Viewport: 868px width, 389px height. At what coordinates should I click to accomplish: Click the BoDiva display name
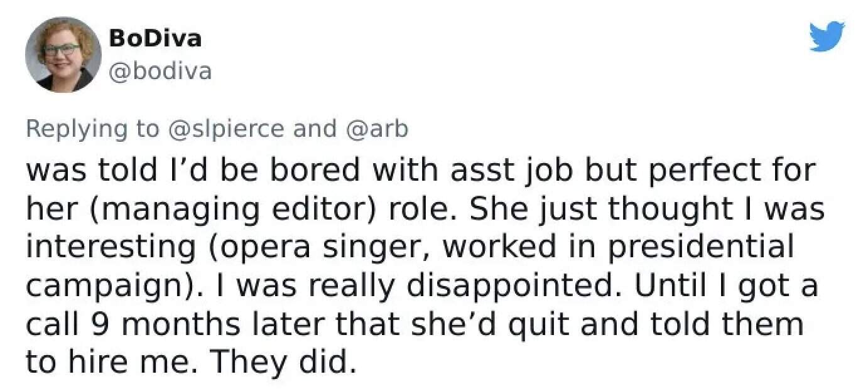point(155,38)
